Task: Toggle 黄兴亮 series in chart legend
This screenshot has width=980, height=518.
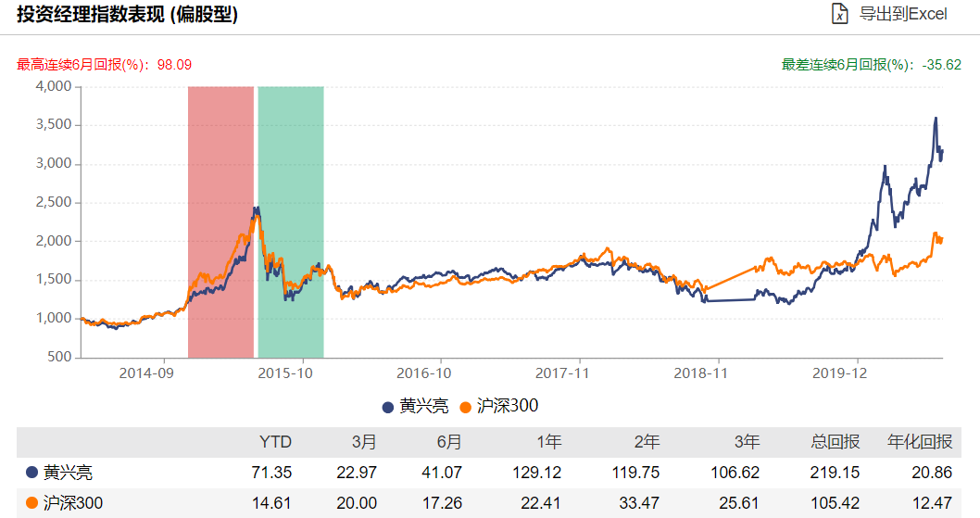Action: 424,406
